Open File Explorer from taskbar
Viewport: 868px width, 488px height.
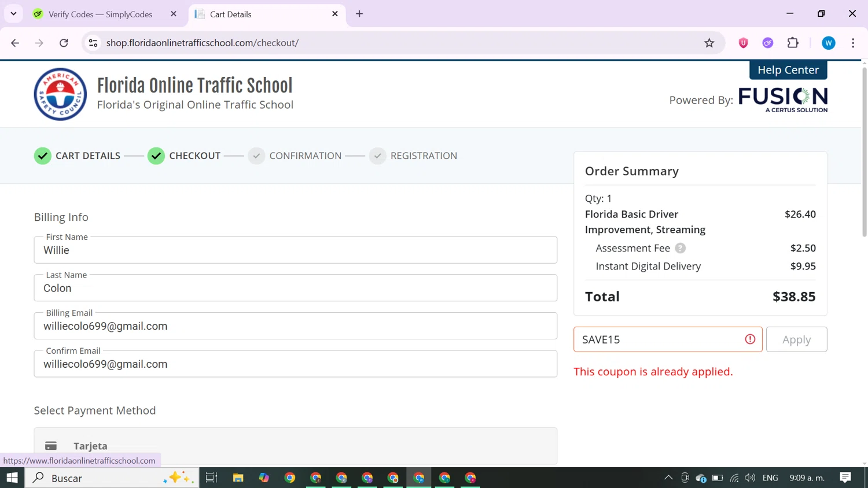coord(238,478)
